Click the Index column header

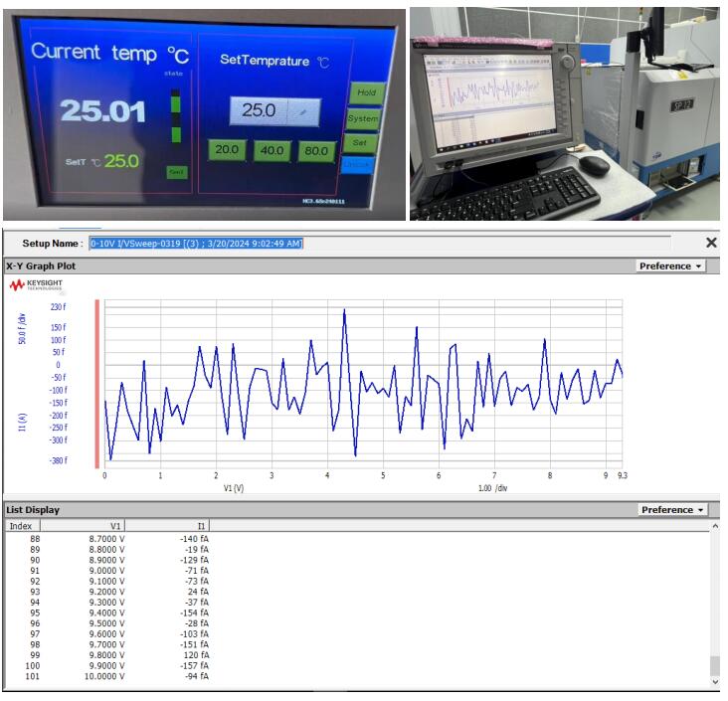(x=22, y=526)
